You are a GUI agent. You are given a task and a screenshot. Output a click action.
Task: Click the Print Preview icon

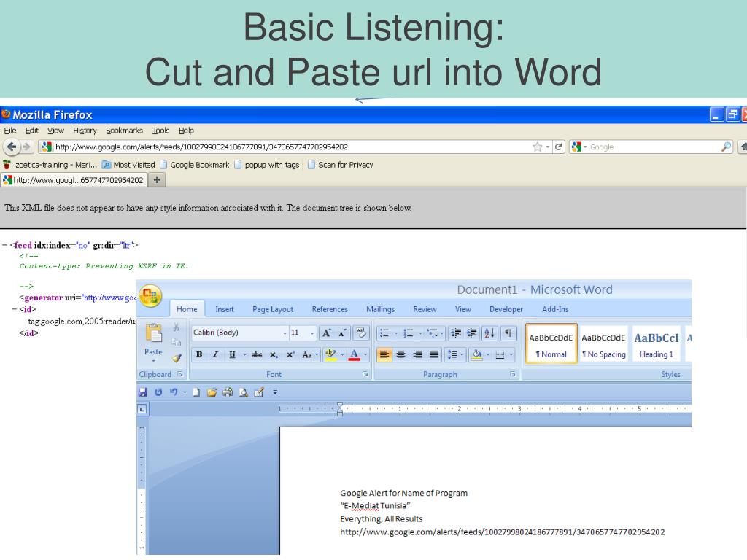[244, 392]
